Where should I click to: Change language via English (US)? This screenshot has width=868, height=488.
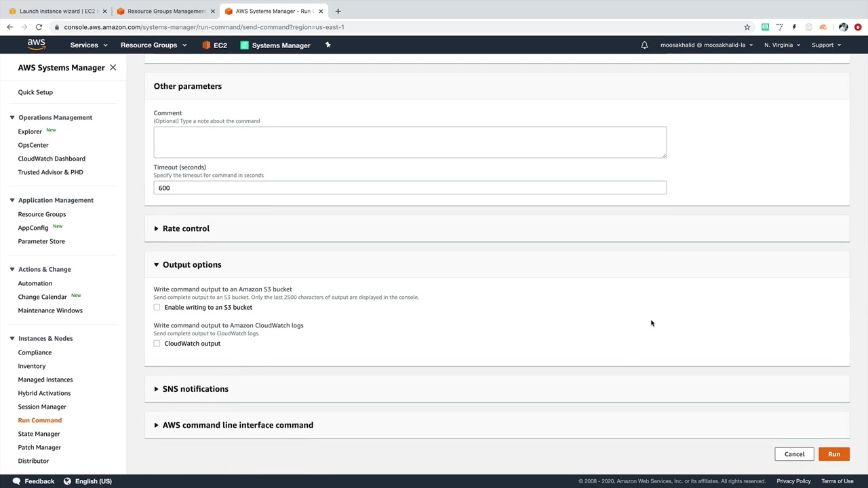[94, 481]
